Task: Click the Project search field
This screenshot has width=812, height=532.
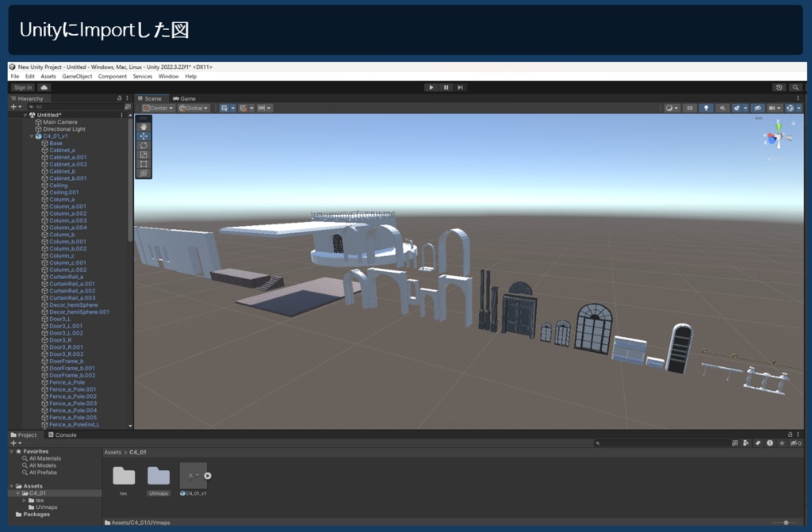Action: pos(662,443)
